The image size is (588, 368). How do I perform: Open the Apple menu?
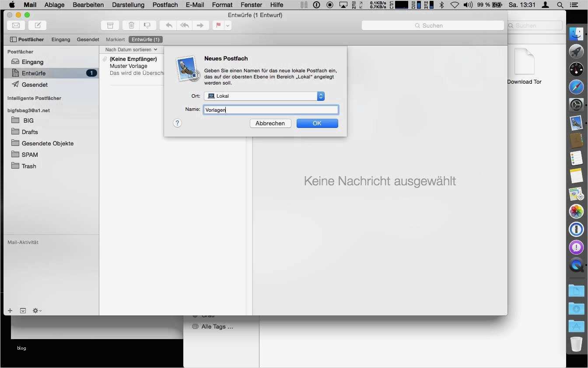click(12, 5)
